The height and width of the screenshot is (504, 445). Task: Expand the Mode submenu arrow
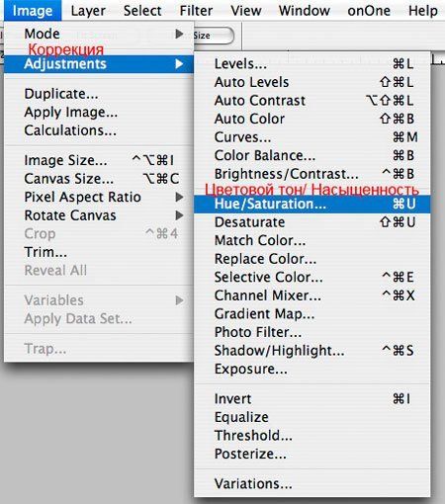179,34
